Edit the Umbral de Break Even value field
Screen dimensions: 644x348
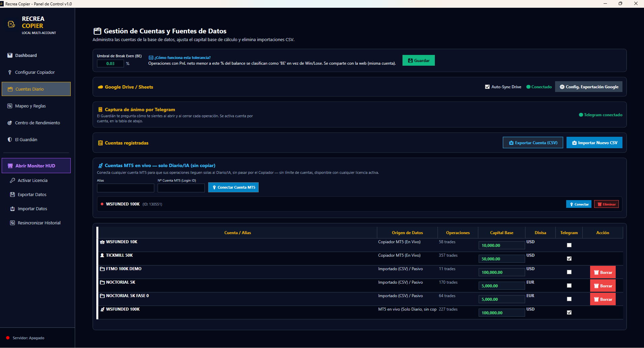110,63
